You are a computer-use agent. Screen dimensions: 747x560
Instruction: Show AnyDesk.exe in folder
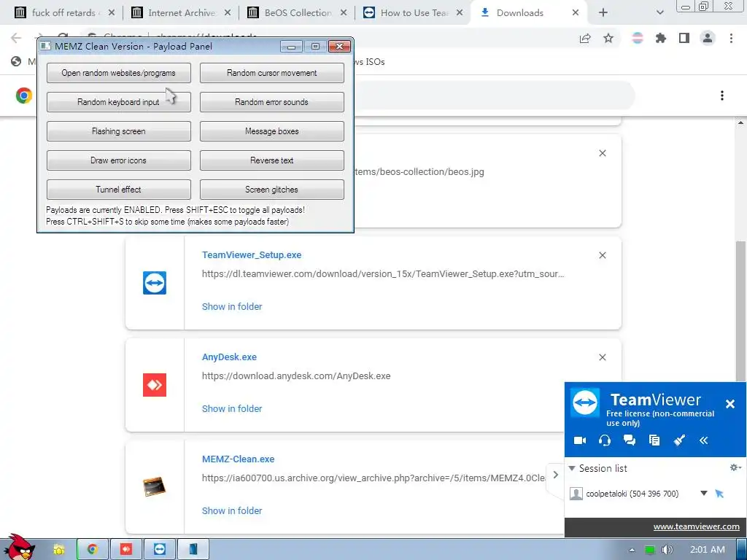(x=232, y=408)
